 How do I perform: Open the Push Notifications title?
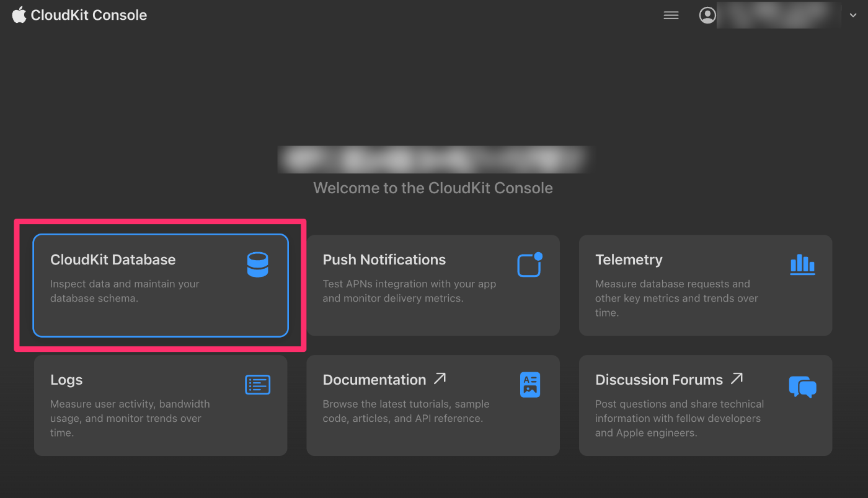coord(384,260)
